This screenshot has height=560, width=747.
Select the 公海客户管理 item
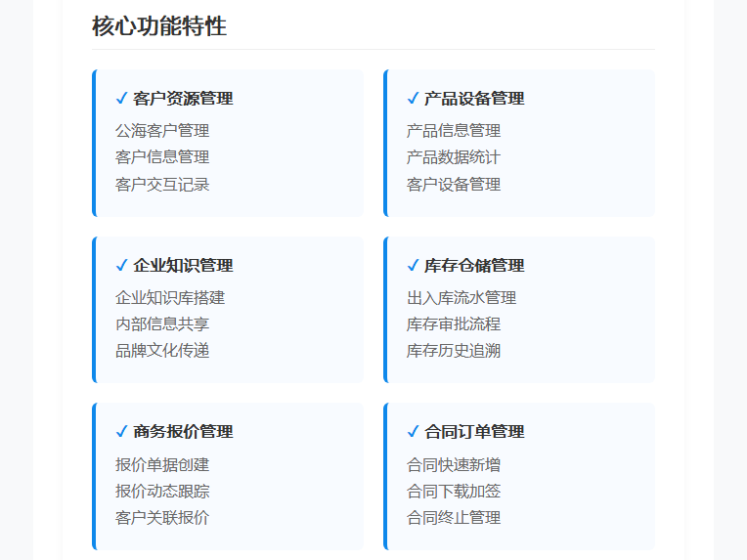[x=162, y=131]
